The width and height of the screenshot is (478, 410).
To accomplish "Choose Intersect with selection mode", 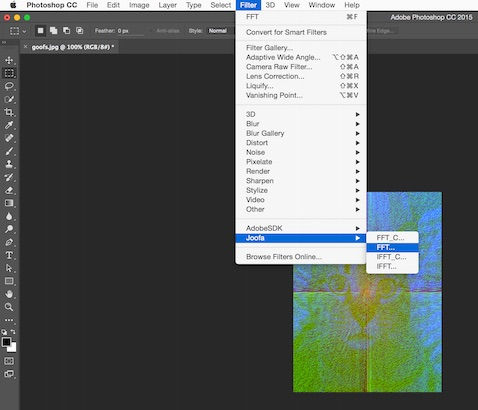I will coord(80,31).
